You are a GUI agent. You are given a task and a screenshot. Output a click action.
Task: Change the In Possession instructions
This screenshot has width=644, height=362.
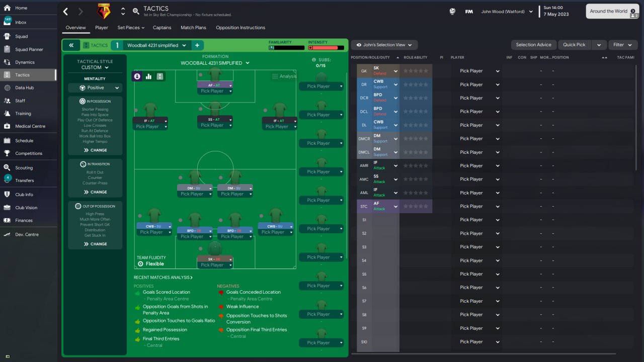95,150
